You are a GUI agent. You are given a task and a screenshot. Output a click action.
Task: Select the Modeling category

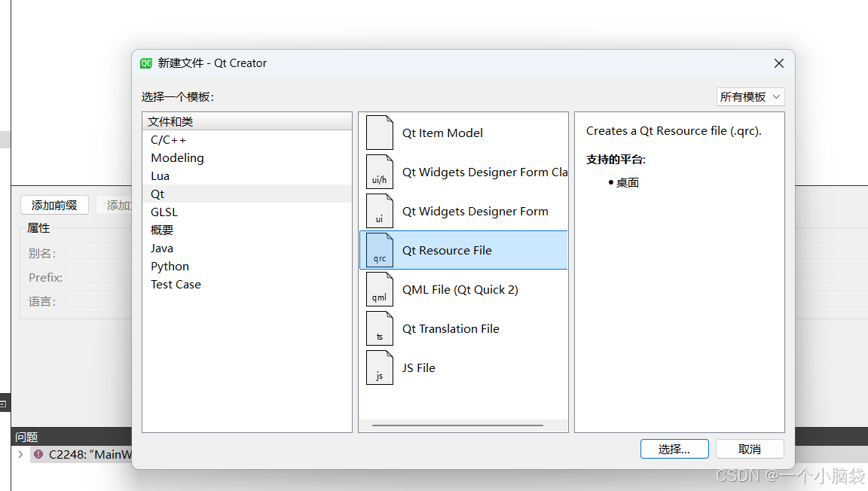247,157
